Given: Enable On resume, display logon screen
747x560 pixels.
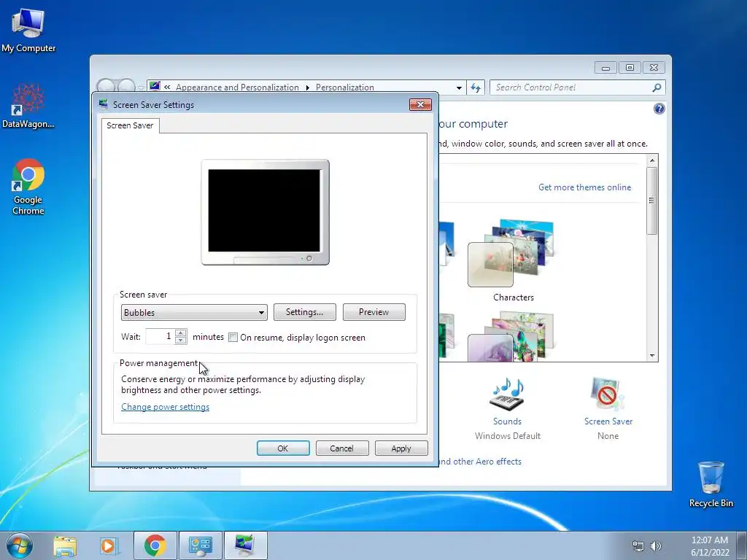Looking at the screenshot, I should point(233,338).
